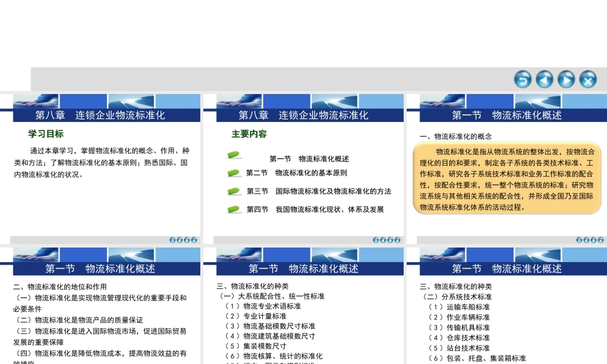This screenshot has height=364, width=607.
Task: Click the return navigation icon at top right
Action: (522, 79)
